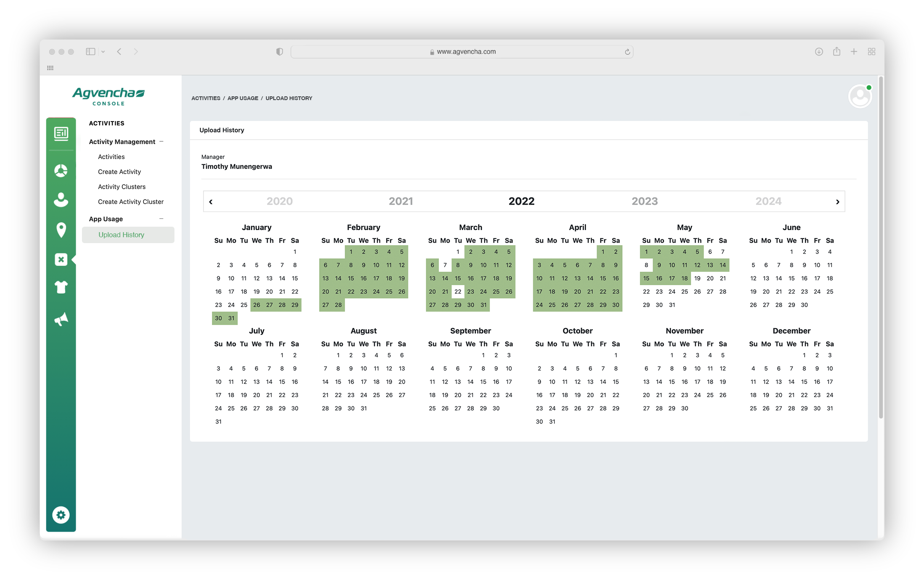Image resolution: width=924 pixels, height=580 pixels.
Task: Select the 2021 year tab
Action: (401, 201)
